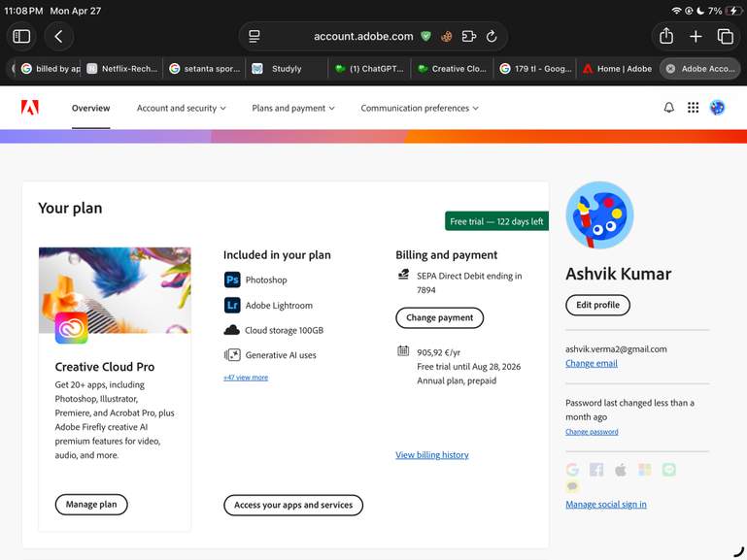Add a new tab with the plus icon
Screen dimensions: 747x560
pos(696,36)
